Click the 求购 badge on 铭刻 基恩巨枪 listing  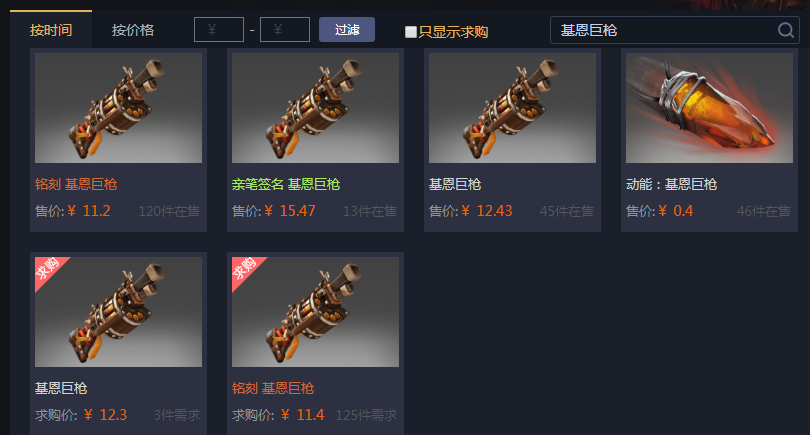pos(244,269)
